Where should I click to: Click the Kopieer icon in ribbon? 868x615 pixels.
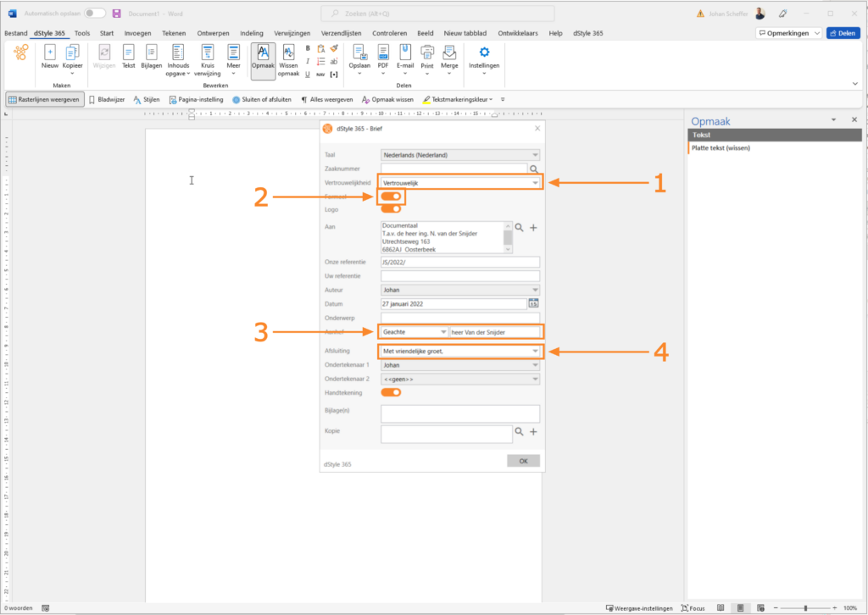[73, 53]
